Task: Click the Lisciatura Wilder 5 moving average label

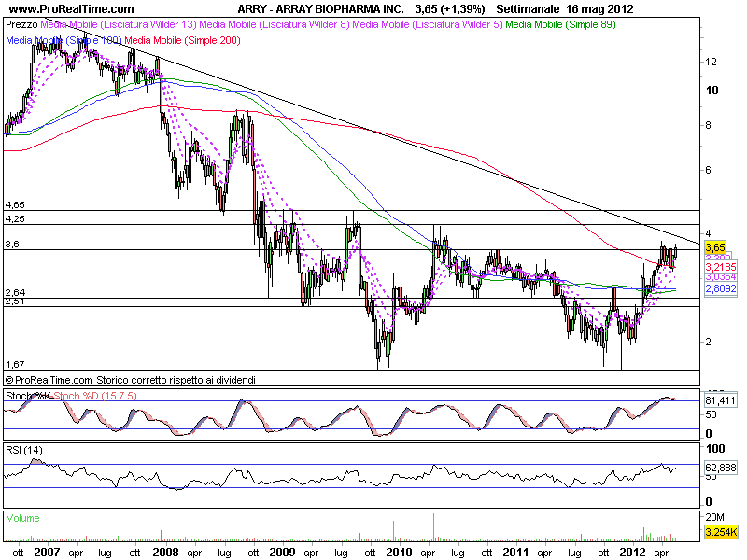Action: [428, 24]
